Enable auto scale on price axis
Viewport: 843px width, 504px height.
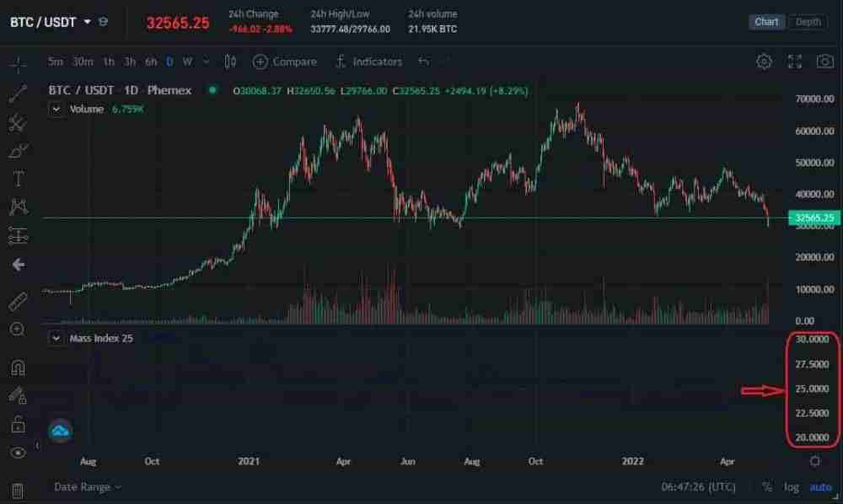[x=820, y=487]
